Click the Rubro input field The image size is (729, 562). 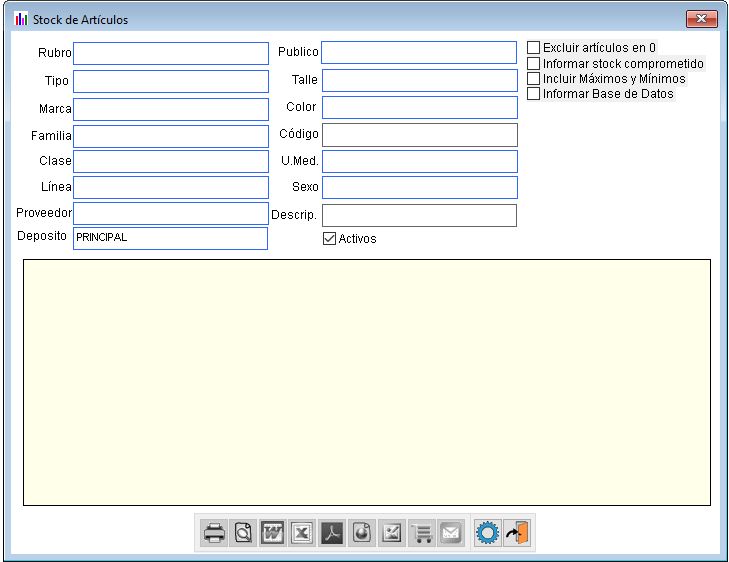coord(171,53)
